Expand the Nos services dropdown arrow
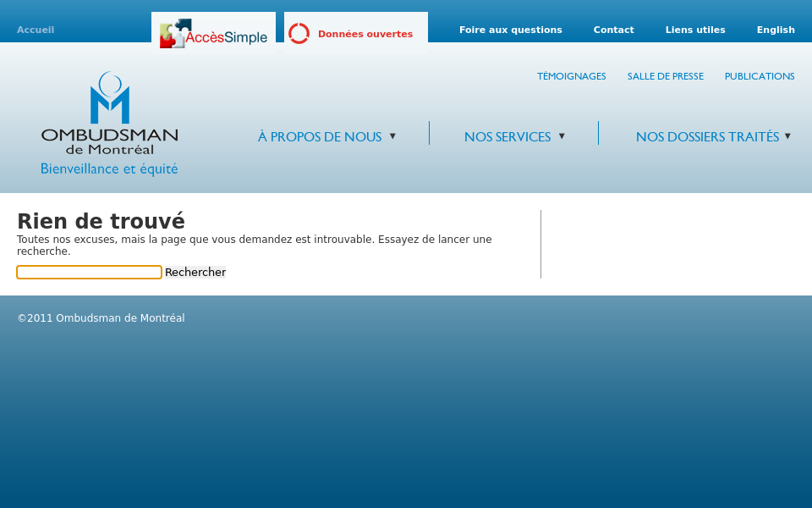This screenshot has height=508, width=812. [562, 135]
